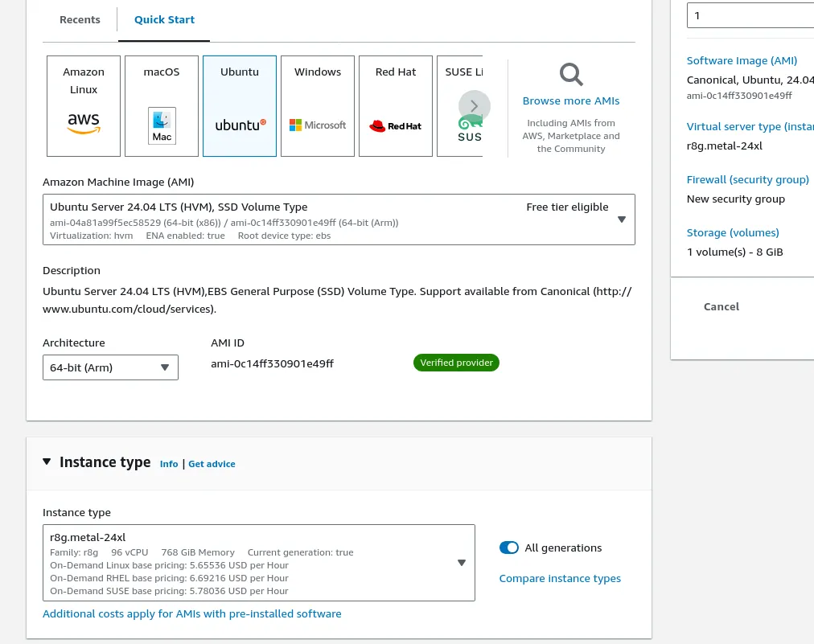Select the Amazon Linux AMI icon

pos(84,124)
